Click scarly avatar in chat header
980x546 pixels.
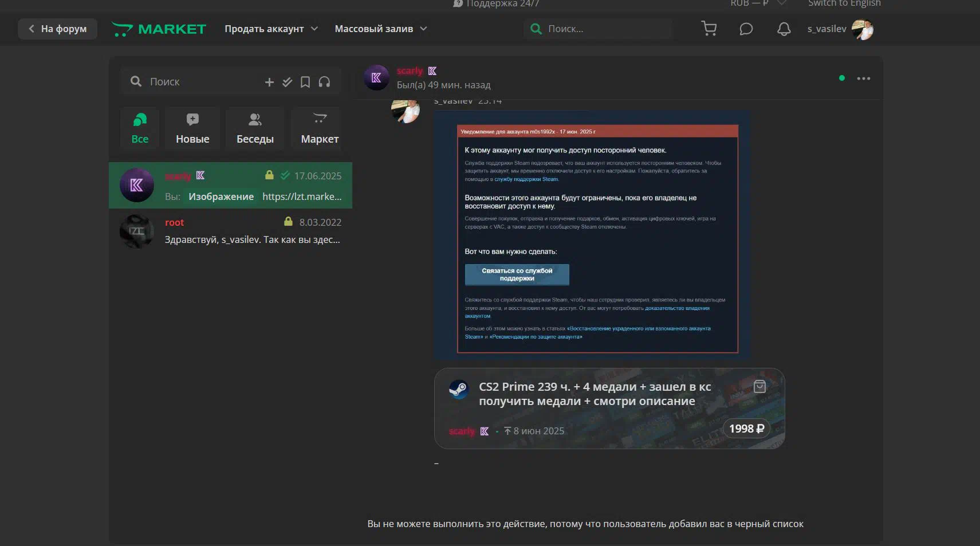tap(376, 78)
